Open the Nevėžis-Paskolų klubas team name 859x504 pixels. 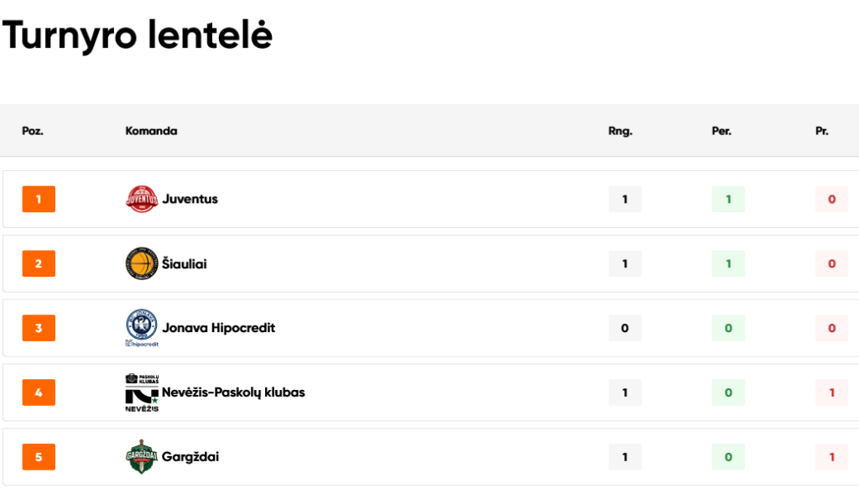tap(233, 392)
